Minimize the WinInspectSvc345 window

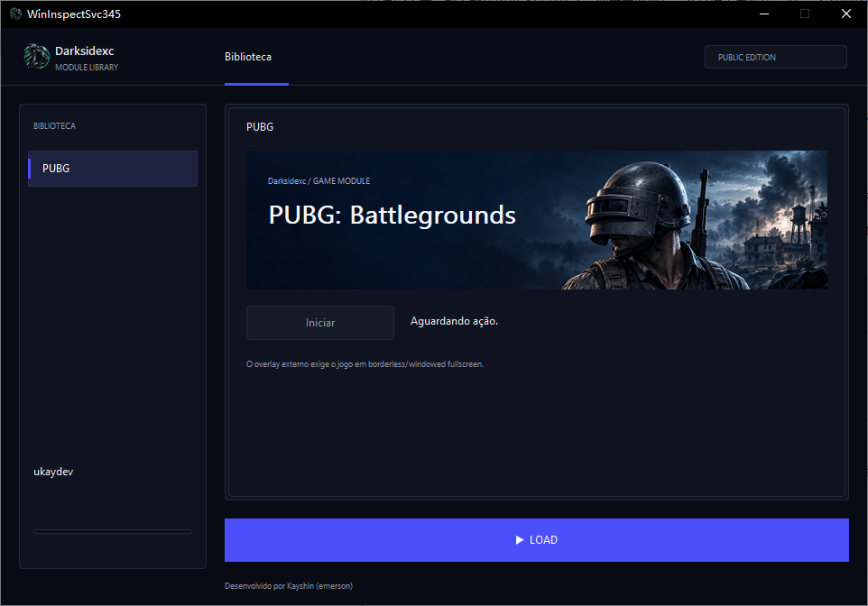click(x=764, y=14)
